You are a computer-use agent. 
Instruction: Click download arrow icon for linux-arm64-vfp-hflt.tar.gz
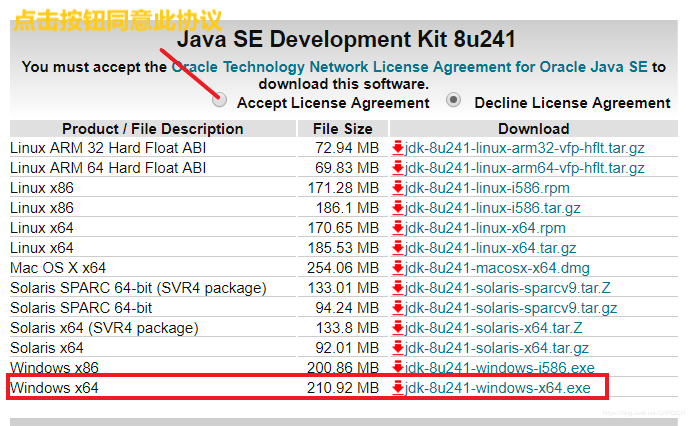click(x=398, y=168)
